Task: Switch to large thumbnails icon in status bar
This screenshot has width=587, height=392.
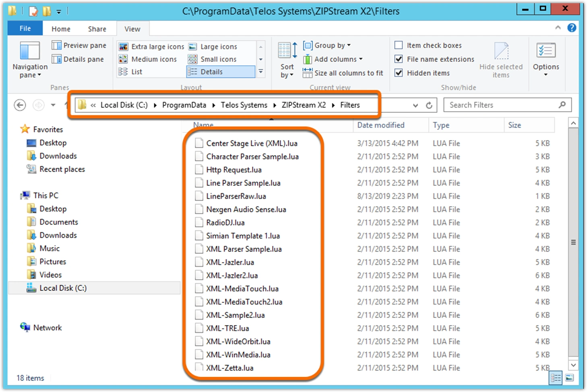Action: pos(569,378)
